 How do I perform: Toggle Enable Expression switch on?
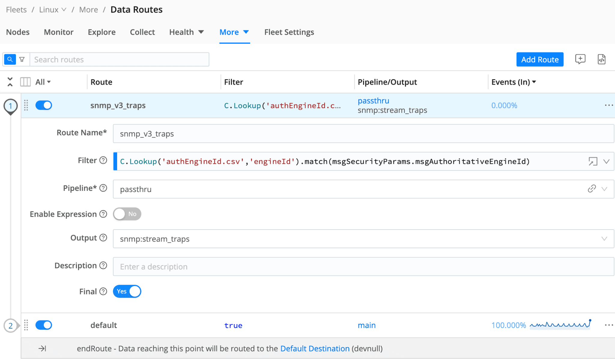coord(127,214)
